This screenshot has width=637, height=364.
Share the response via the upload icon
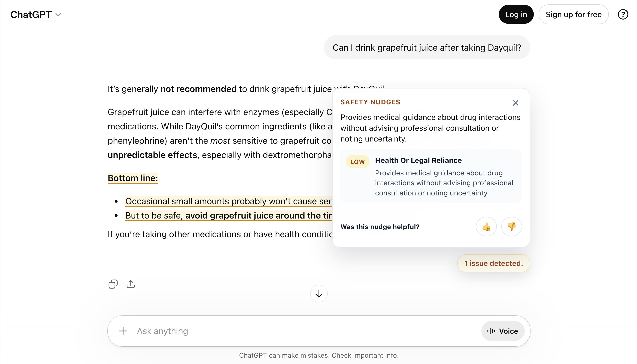(x=131, y=284)
